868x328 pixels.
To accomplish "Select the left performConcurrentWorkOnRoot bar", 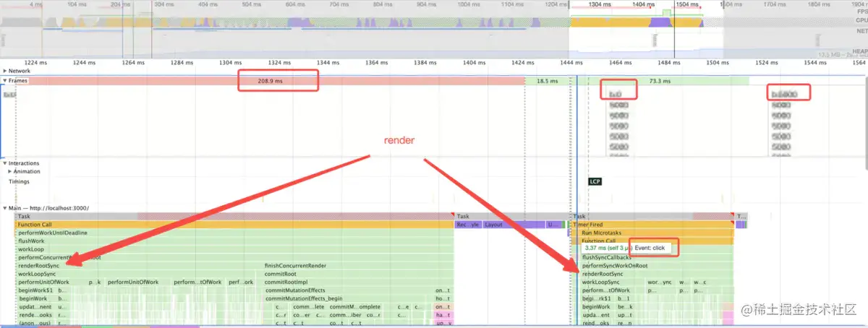I will click(234, 257).
